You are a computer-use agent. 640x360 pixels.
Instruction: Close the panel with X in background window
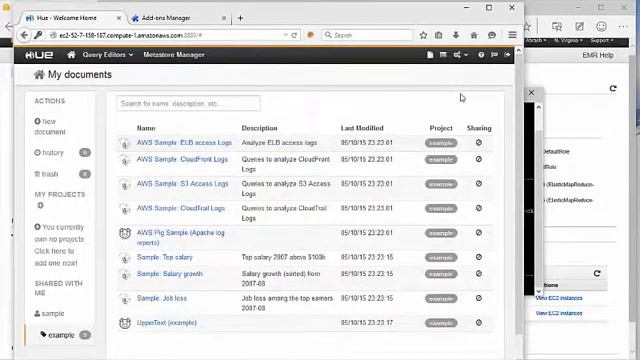pyautogui.click(x=531, y=93)
